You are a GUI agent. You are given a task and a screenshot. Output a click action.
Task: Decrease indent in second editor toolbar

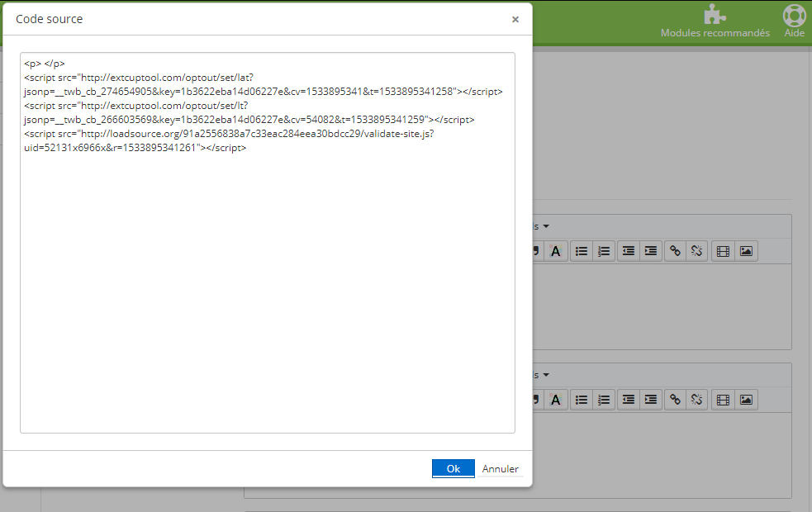pyautogui.click(x=629, y=400)
